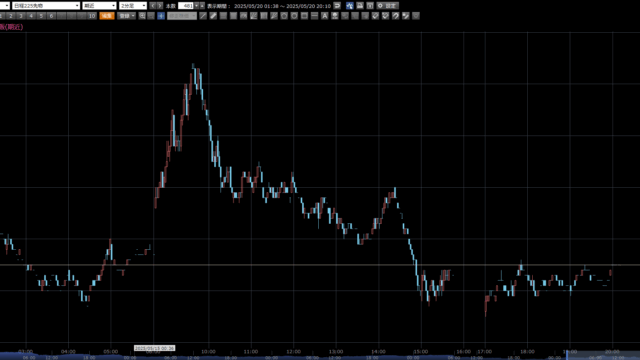Click the date tooltip 2025/05/13 00:36 on the time axis
Viewport: 640px width, 360px height.
(154, 348)
